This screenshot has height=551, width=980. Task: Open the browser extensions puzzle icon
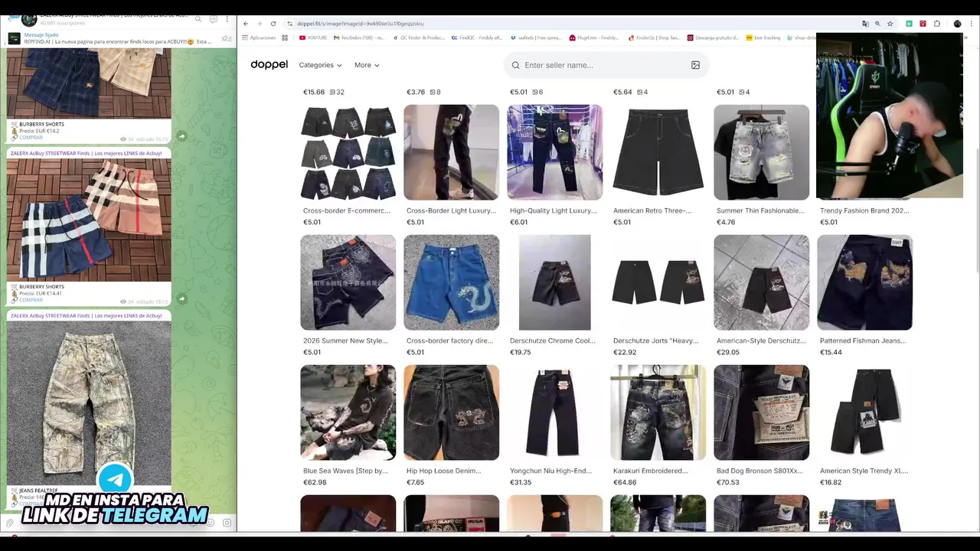coord(936,24)
